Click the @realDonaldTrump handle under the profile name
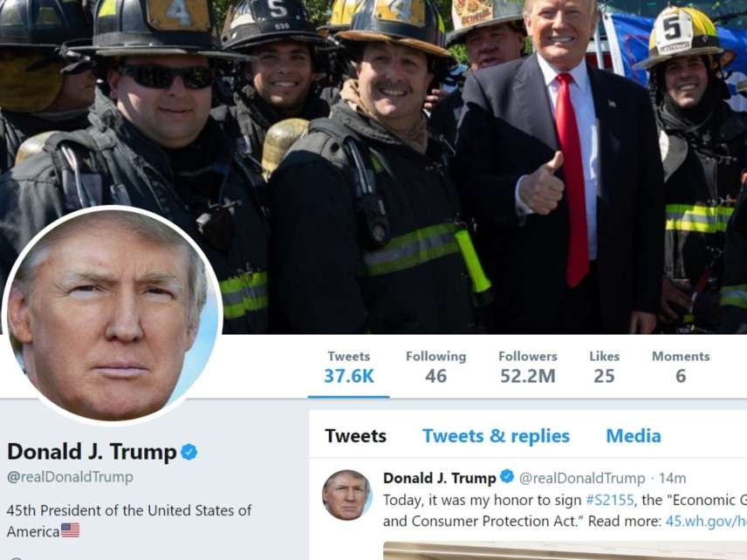The image size is (747, 560). point(70,476)
